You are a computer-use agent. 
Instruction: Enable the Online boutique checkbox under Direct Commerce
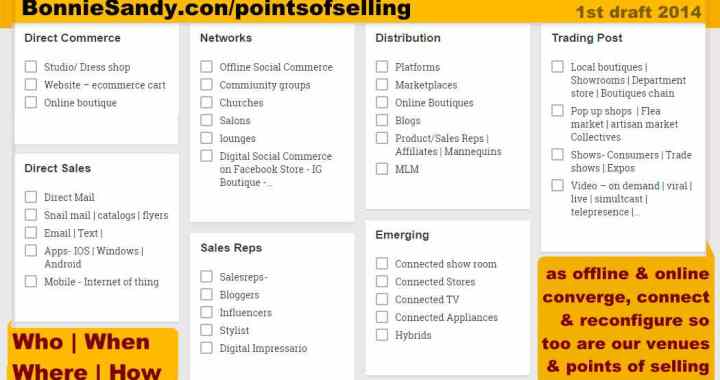point(31,102)
